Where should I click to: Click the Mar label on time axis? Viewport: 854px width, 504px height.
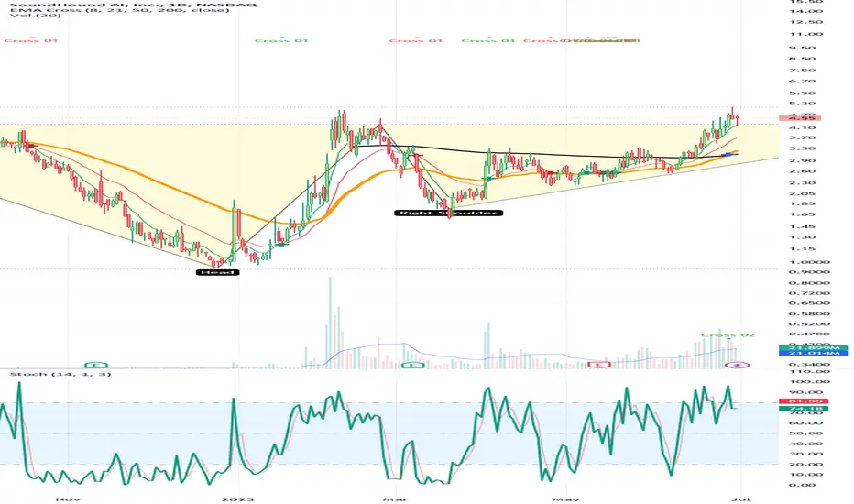tap(395, 499)
